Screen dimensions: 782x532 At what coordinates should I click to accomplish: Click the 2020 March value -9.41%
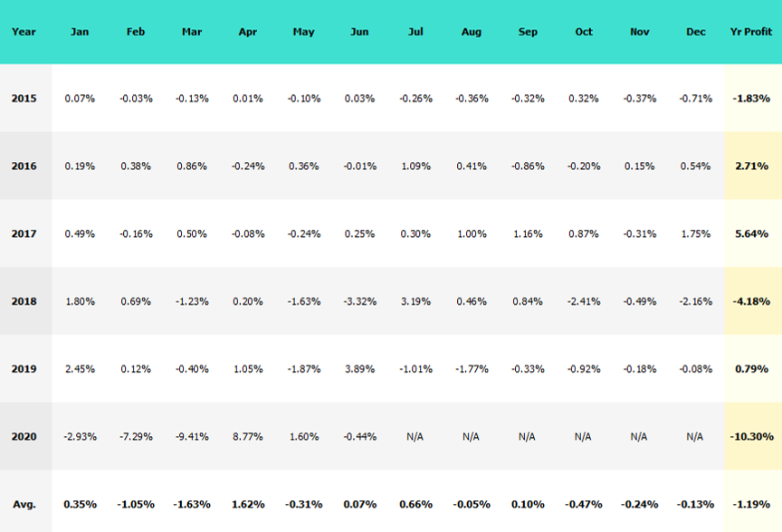[x=191, y=436]
